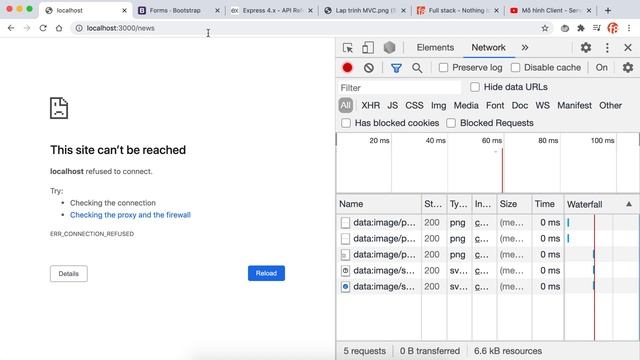Filter requests by Img type

438,105
